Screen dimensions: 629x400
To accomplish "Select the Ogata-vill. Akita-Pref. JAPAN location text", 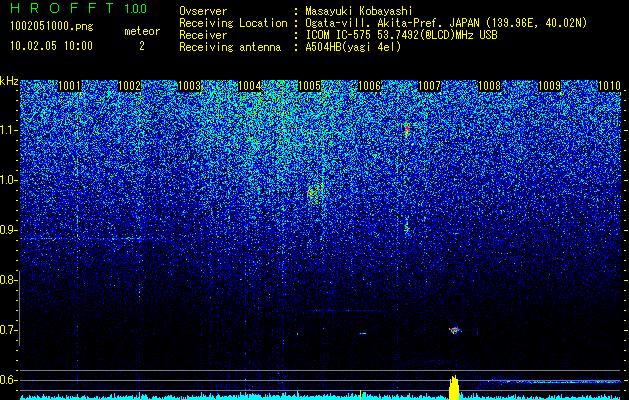I will pos(446,23).
